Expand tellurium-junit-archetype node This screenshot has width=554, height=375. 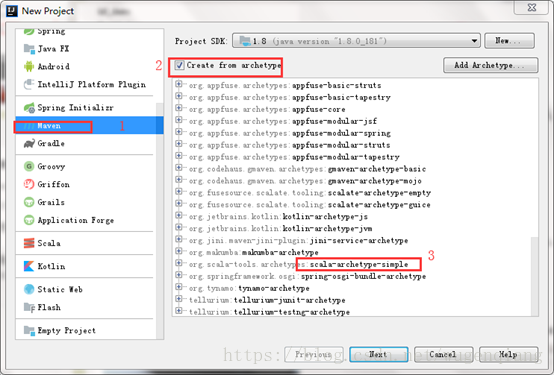[179, 299]
